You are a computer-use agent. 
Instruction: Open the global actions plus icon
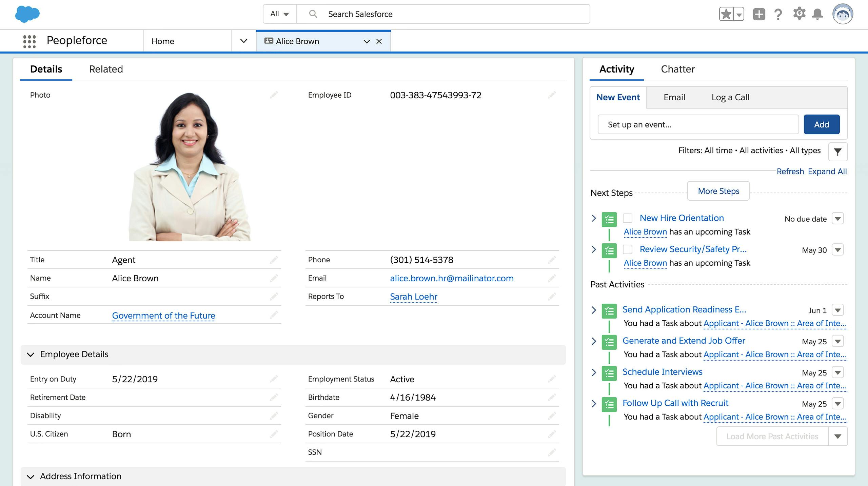pyautogui.click(x=759, y=14)
